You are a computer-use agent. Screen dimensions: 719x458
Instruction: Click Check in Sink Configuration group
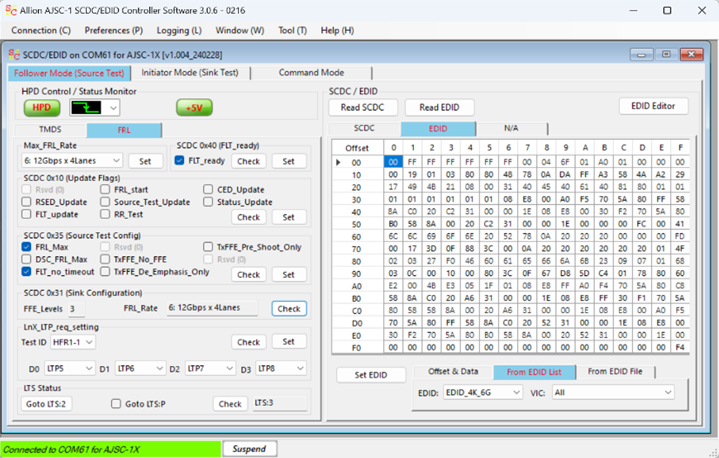pos(289,309)
